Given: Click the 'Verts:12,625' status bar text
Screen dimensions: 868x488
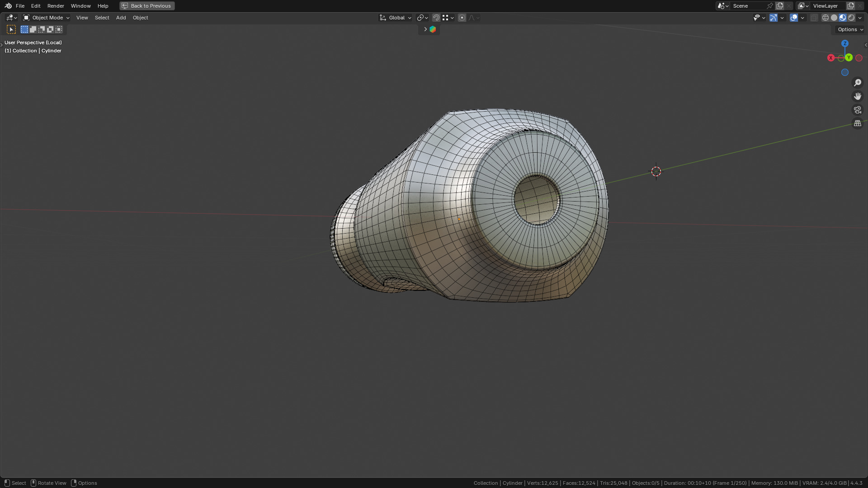Looking at the screenshot, I should [542, 483].
